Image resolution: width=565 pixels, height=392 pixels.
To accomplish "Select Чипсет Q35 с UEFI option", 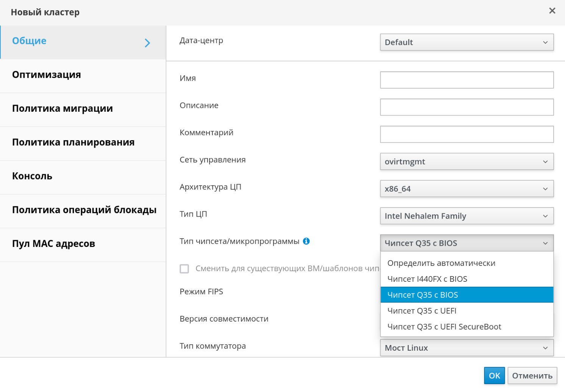I will tap(422, 311).
